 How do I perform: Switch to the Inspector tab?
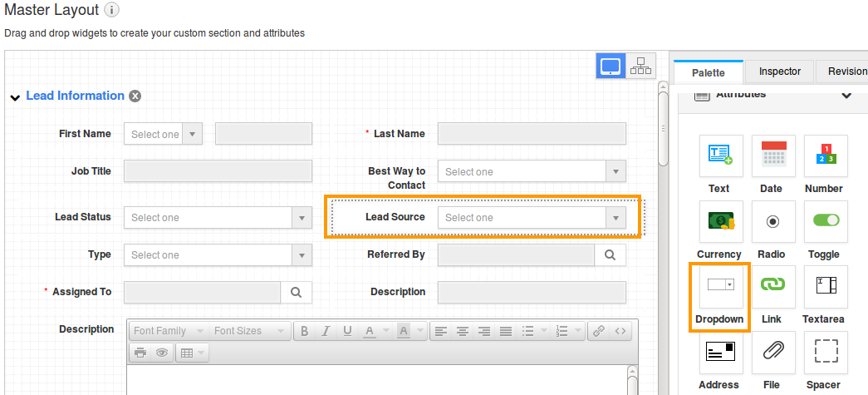tap(779, 72)
